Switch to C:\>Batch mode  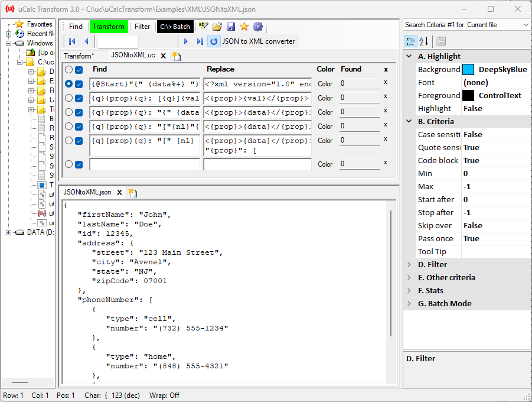[x=175, y=27]
